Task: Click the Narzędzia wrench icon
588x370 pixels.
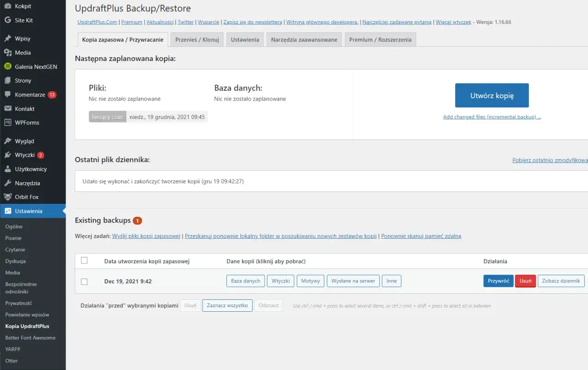Action: tap(7, 183)
